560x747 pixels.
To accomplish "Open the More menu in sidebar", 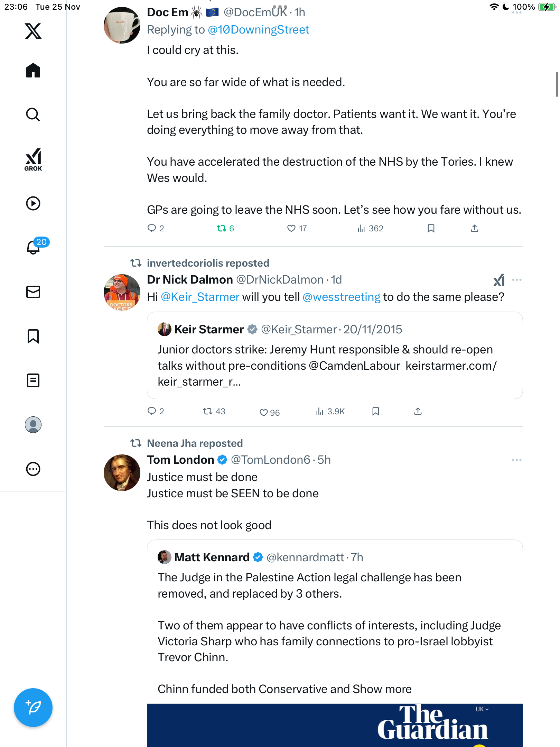I will (x=33, y=469).
